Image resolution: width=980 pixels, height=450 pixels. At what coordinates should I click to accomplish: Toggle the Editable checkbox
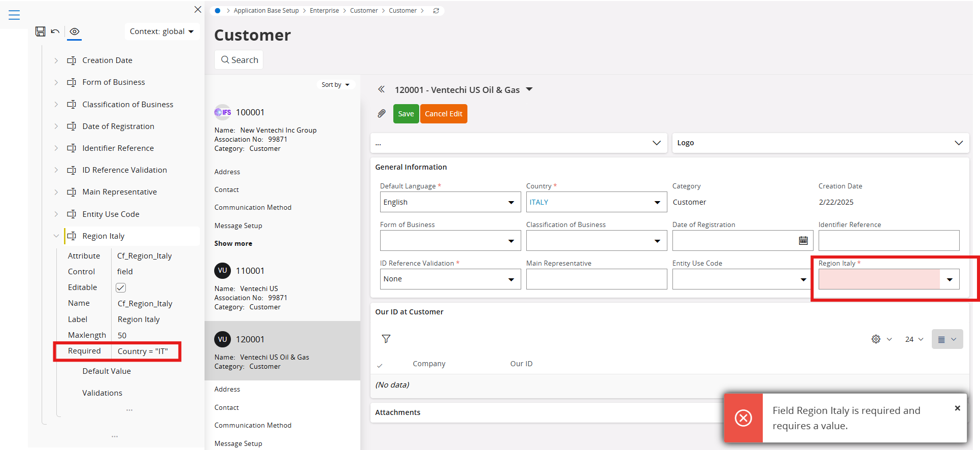pyautogui.click(x=121, y=287)
